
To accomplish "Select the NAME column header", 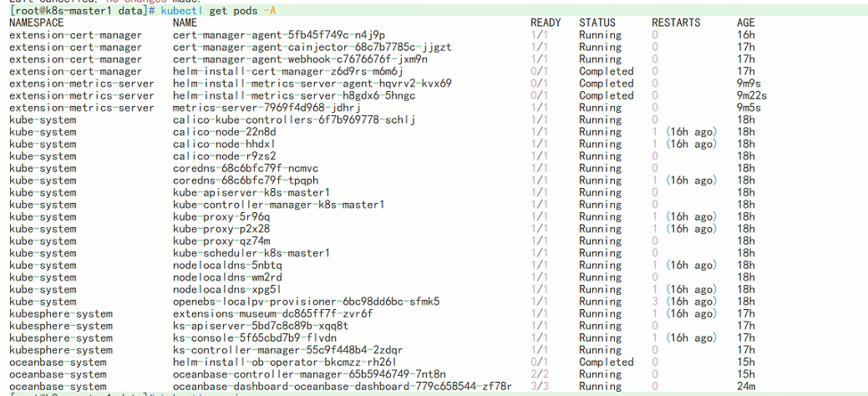I will pos(185,23).
